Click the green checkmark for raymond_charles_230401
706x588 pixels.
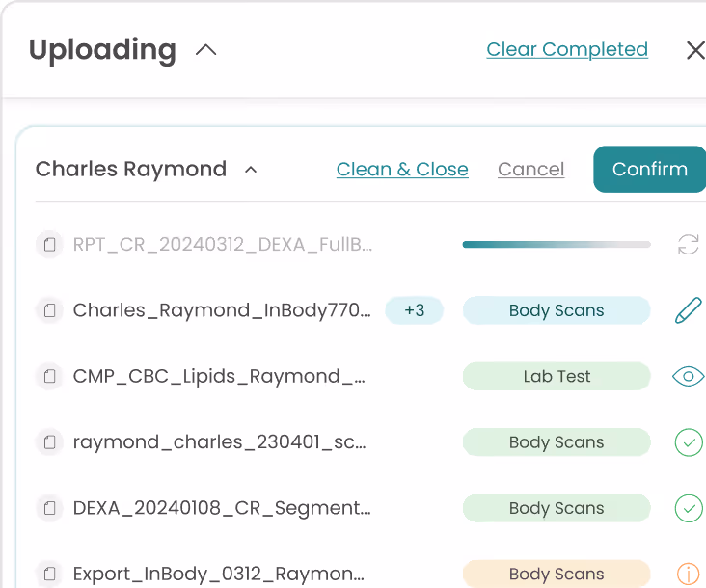pyautogui.click(x=689, y=442)
